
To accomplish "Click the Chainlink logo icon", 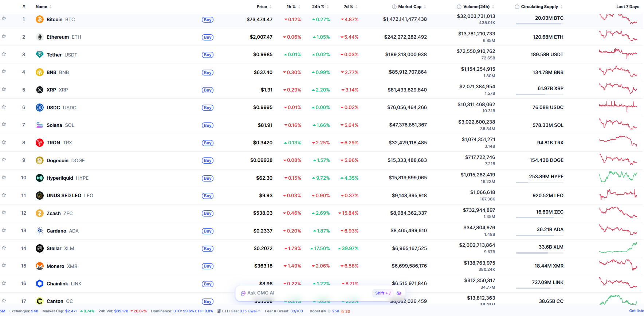I will coord(40,284).
